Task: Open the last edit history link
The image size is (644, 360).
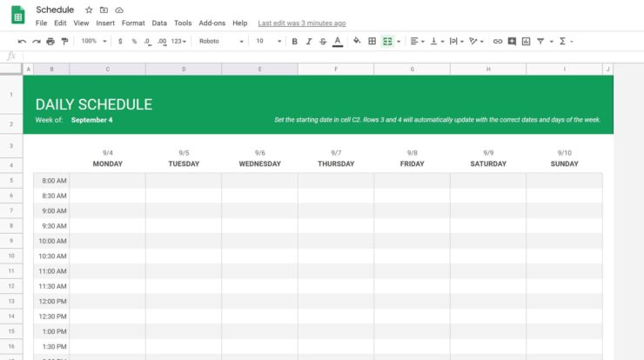Action: point(302,23)
